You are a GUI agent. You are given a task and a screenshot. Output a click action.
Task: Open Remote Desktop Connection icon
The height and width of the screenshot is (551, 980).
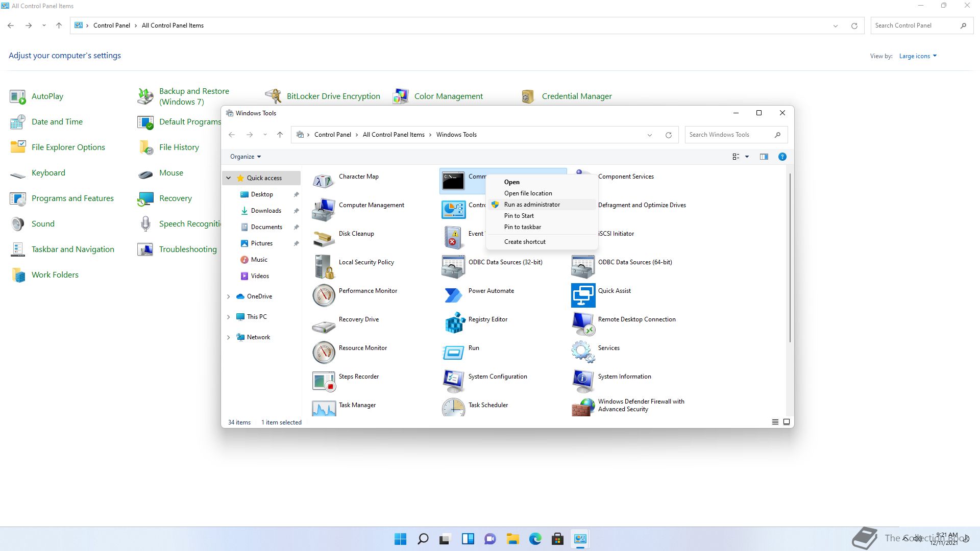583,323
